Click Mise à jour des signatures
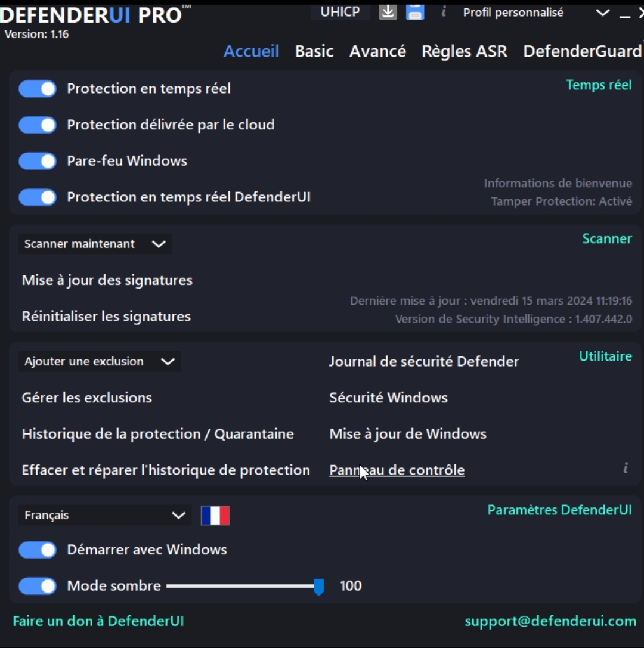 [x=107, y=280]
